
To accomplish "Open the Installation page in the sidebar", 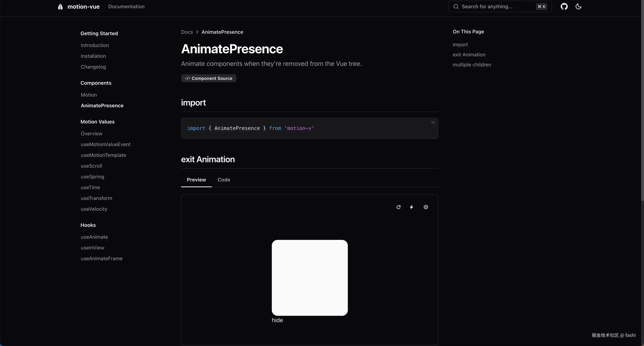I will [93, 56].
